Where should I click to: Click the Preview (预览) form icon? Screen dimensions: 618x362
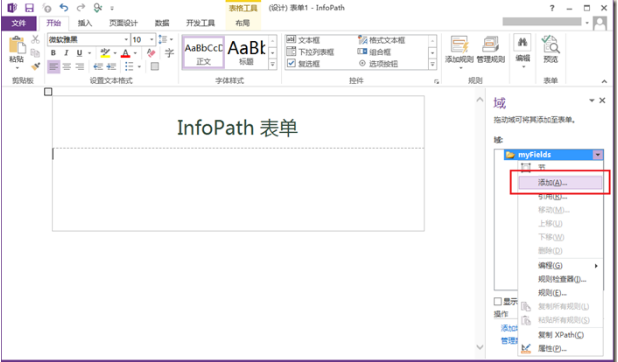point(550,44)
